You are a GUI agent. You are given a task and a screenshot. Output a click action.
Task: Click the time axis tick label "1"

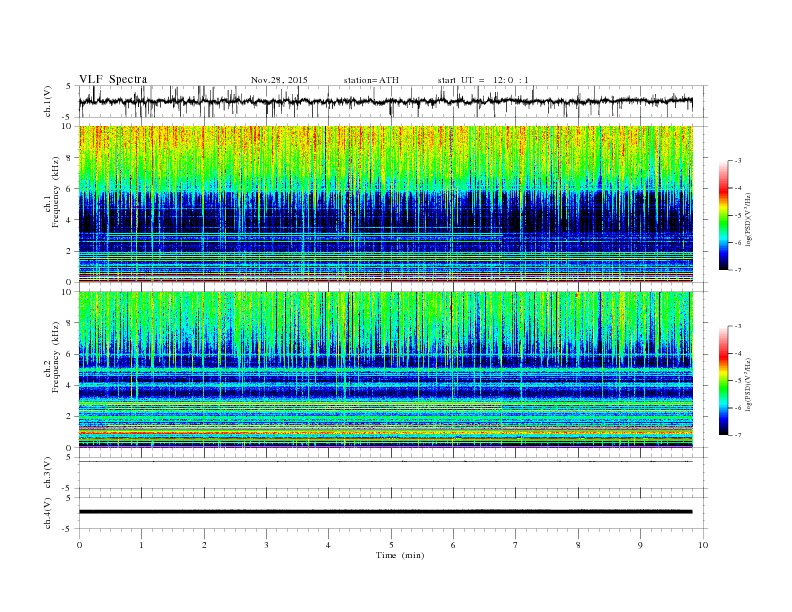tap(141, 545)
